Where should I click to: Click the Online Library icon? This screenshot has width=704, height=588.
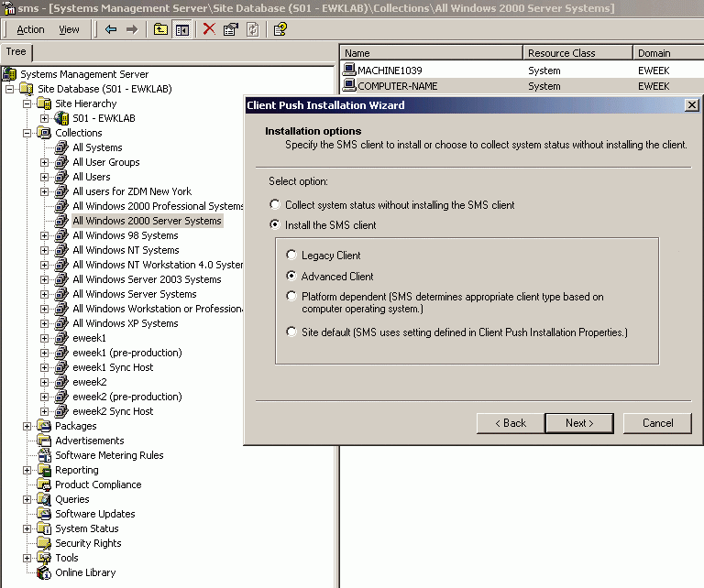pos(44,572)
